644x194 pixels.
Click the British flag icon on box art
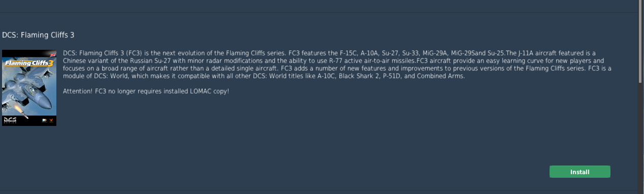[x=53, y=55]
